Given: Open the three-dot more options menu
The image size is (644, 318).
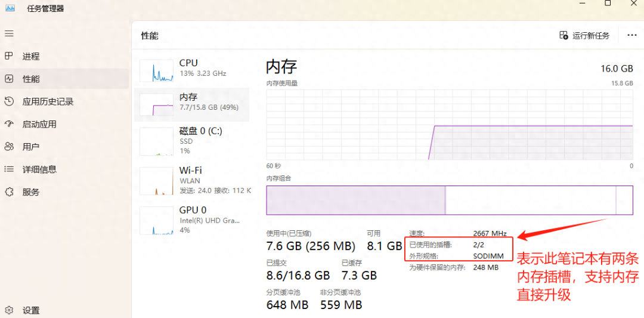Looking at the screenshot, I should [631, 35].
